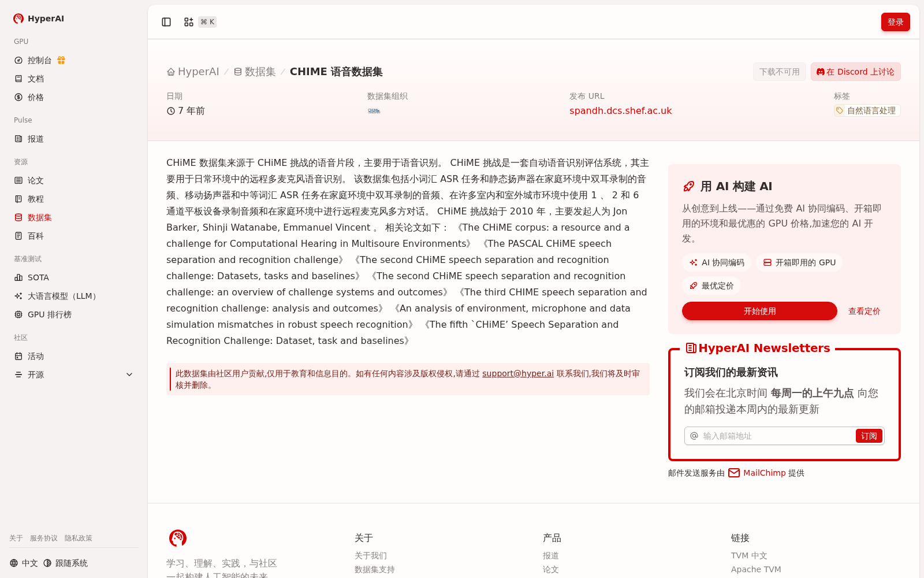Viewport: 924px width, 578px height.
Task: Click the 登录 login button
Action: (896, 22)
